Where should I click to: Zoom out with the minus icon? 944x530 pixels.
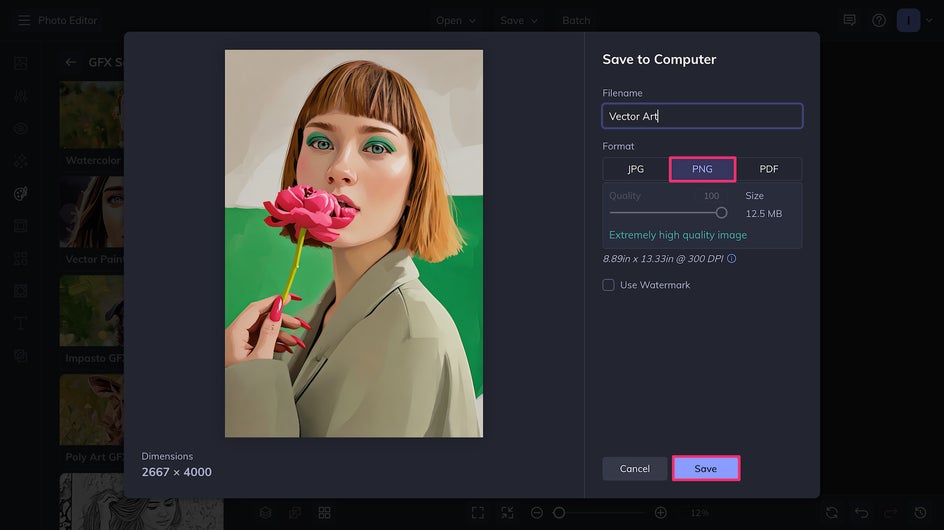pyautogui.click(x=537, y=513)
